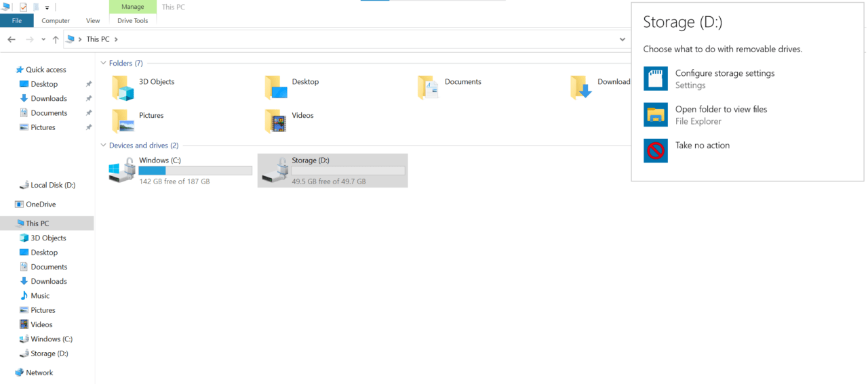Go up one level with up arrow
The width and height of the screenshot is (868, 384).
pos(56,39)
